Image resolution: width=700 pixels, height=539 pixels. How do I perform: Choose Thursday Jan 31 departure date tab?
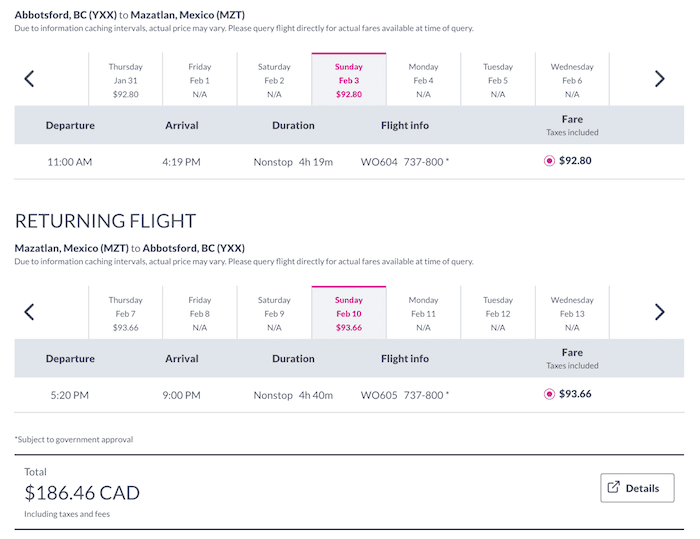tap(125, 79)
